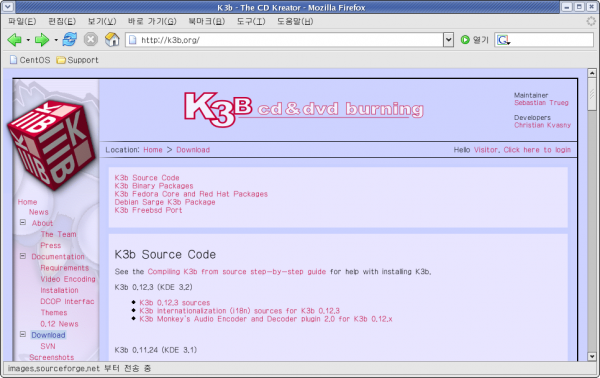Open Screenshots sidebar page
The image size is (600, 378).
(x=52, y=357)
